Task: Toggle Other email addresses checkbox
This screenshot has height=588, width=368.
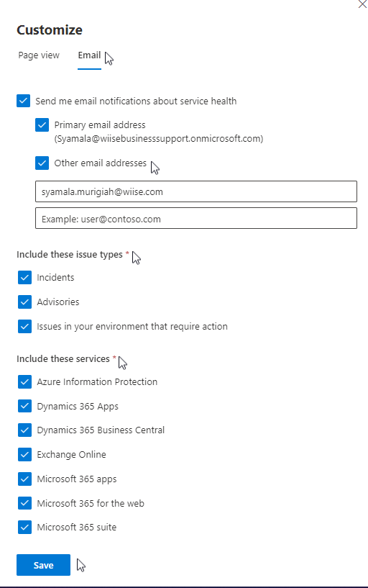Action: (x=42, y=163)
